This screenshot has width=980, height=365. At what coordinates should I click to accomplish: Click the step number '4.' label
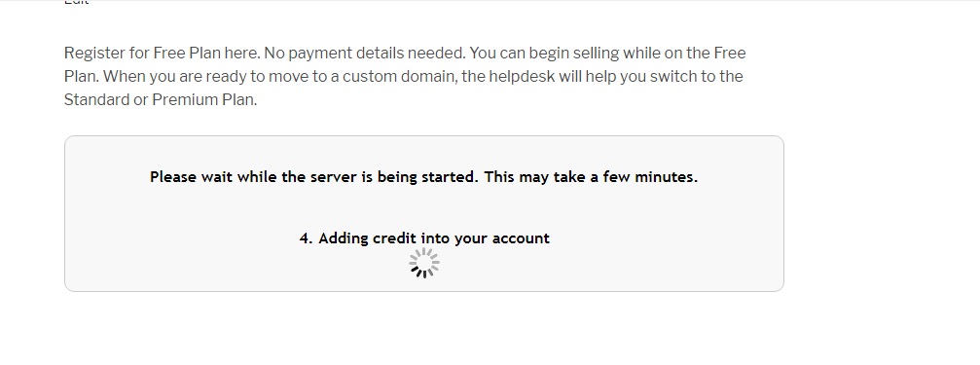click(306, 238)
